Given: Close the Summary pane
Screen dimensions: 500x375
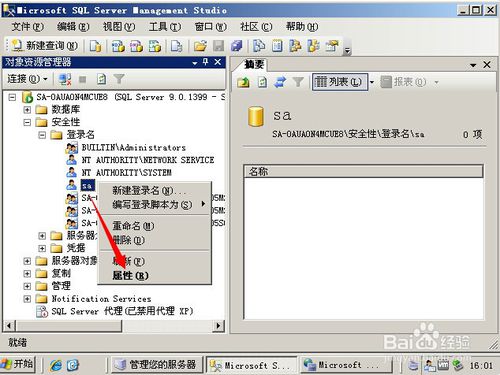Looking at the screenshot, I should pyautogui.click(x=487, y=65).
